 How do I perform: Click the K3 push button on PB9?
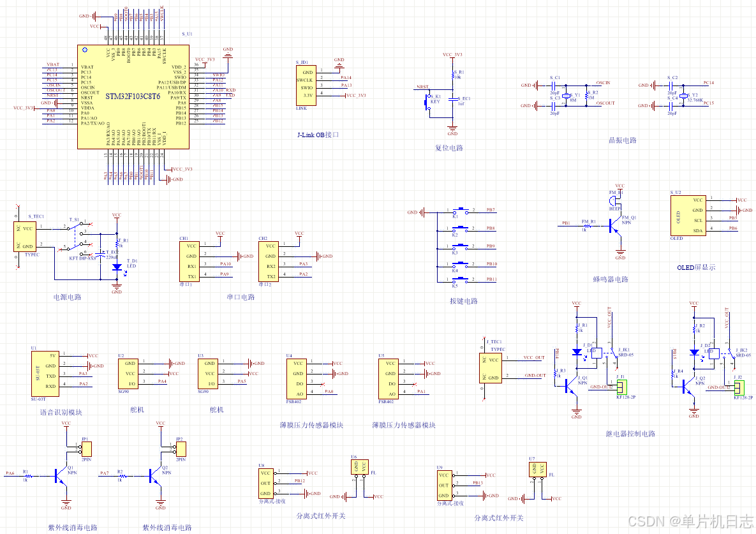[x=460, y=246]
